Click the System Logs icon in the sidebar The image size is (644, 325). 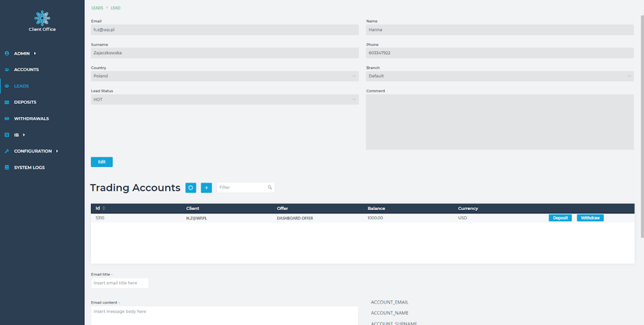point(7,168)
